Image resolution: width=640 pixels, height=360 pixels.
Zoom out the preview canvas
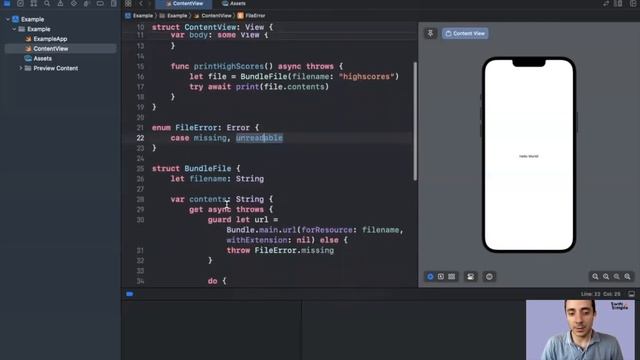[596, 277]
